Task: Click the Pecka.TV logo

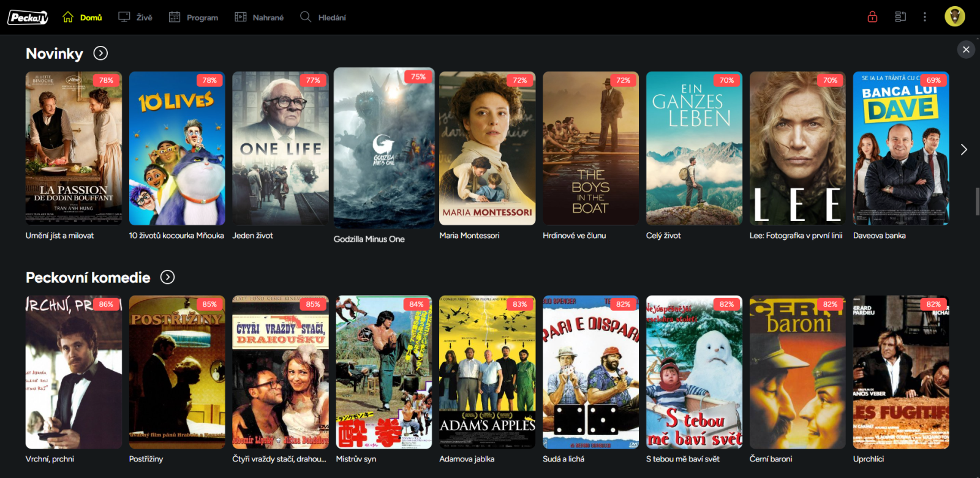Action: 28,17
